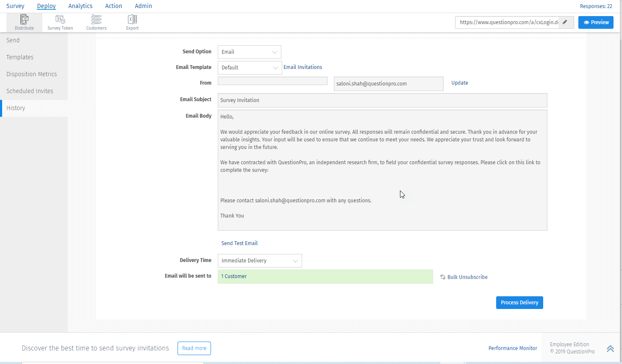Go to Templates in the sidebar

pos(20,57)
